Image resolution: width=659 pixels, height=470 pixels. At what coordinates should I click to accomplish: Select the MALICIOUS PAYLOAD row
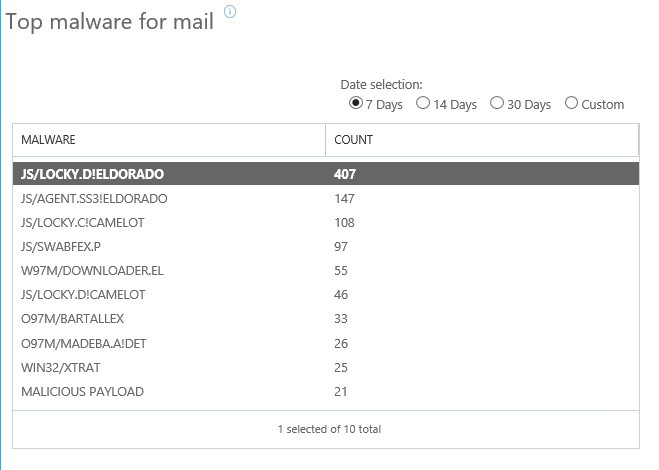pos(326,391)
